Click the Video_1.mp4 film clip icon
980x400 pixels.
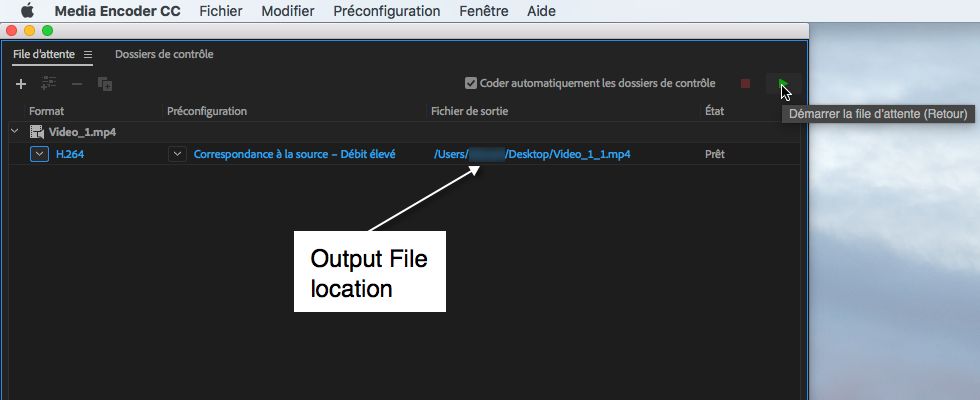click(x=37, y=132)
